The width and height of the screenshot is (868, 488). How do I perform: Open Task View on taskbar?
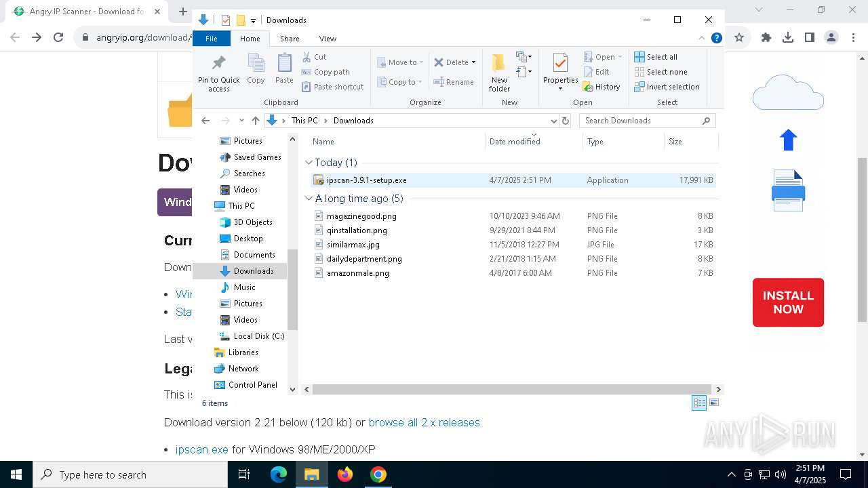tap(244, 474)
